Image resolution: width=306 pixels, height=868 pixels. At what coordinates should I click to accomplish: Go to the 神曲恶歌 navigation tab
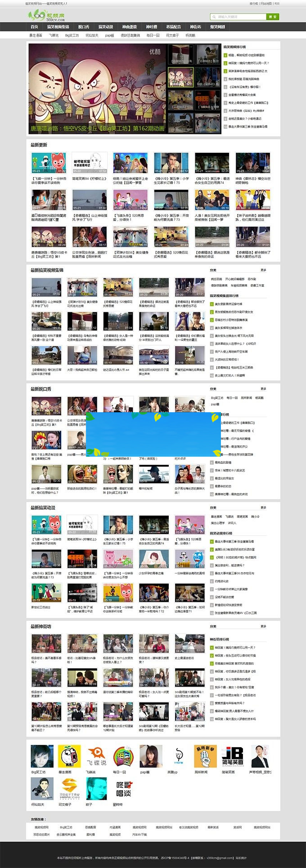(x=130, y=27)
